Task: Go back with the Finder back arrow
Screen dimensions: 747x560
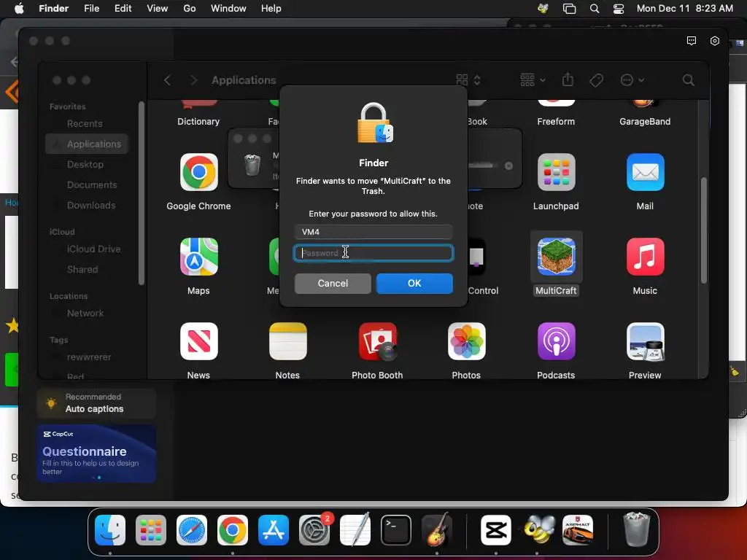Action: [167, 80]
